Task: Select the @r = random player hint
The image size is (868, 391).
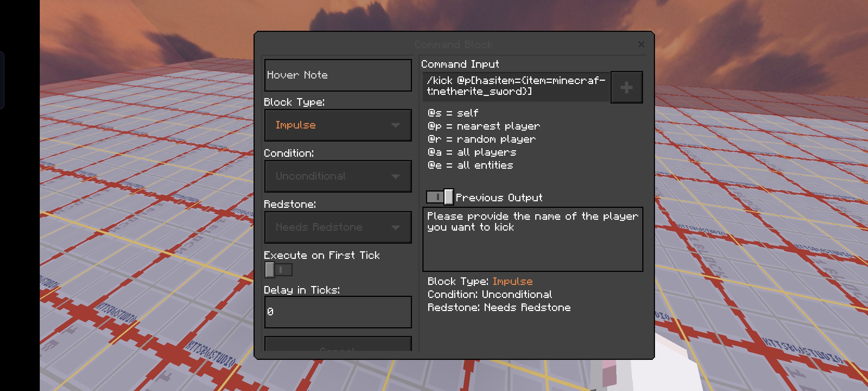Action: pos(481,139)
